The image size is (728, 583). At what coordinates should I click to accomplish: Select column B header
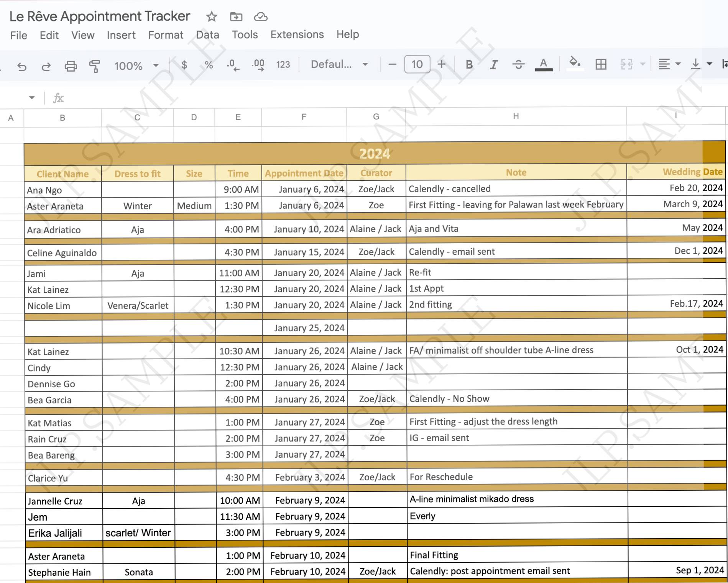tap(62, 118)
